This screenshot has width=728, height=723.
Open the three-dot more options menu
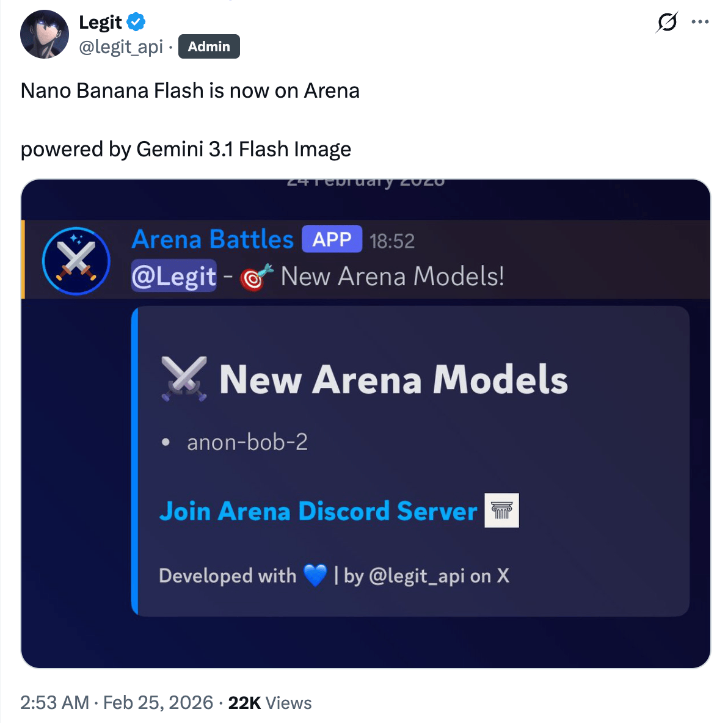pos(700,23)
